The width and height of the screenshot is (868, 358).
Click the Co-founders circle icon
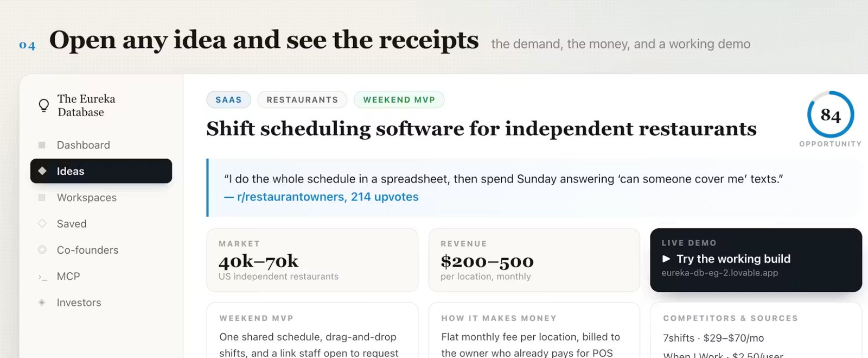pyautogui.click(x=42, y=250)
